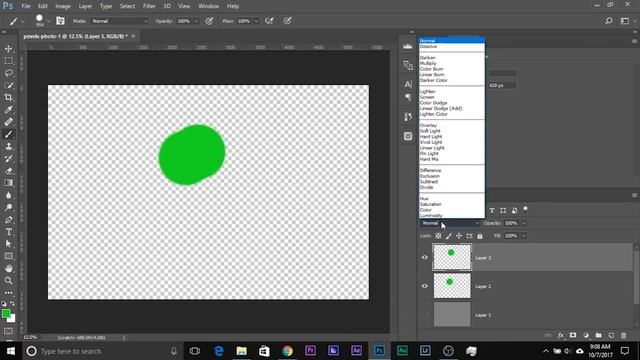Open brush Mode dropdown in options bar
Image resolution: width=640 pixels, height=360 pixels.
120,21
